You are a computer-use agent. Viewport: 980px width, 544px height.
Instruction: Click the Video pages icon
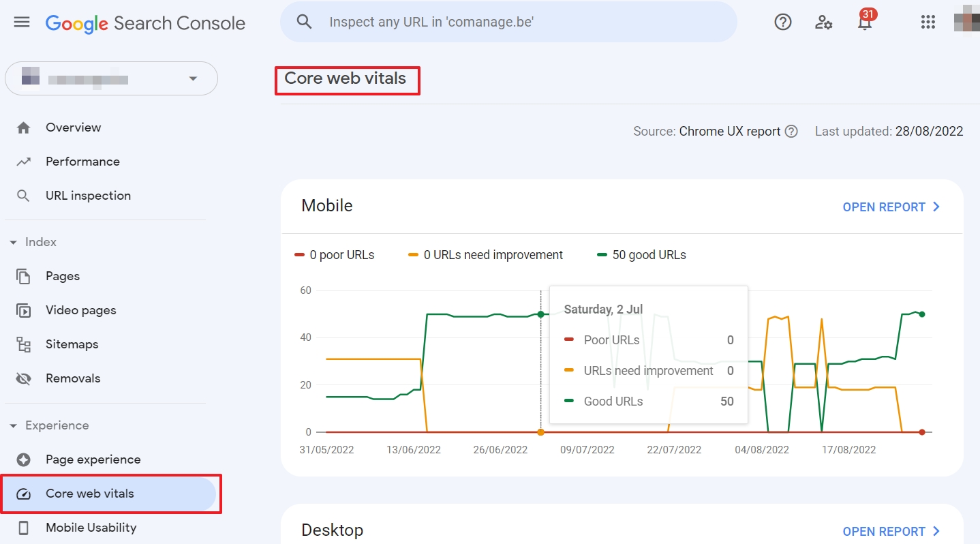[x=23, y=310]
